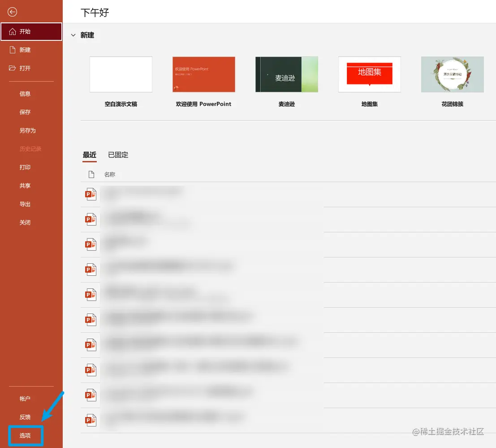Click the 空白演示文稿 label

point(121,104)
